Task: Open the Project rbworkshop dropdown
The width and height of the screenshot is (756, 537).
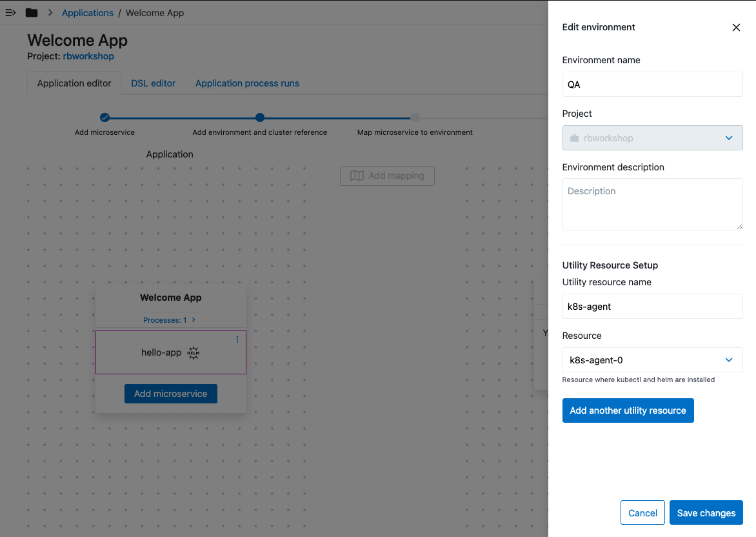Action: point(652,138)
